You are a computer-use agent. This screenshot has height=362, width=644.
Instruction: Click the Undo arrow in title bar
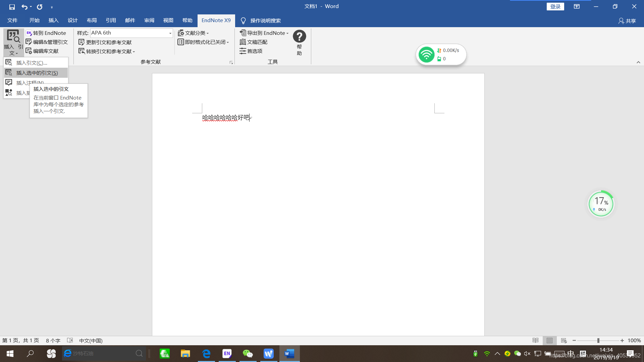pyautogui.click(x=24, y=7)
